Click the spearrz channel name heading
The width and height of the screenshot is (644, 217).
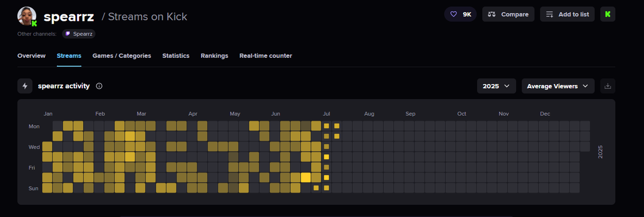click(70, 17)
